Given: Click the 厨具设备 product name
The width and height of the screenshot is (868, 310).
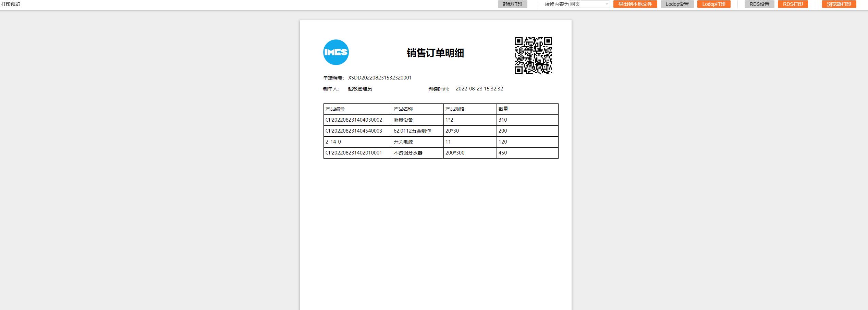Looking at the screenshot, I should pos(417,120).
